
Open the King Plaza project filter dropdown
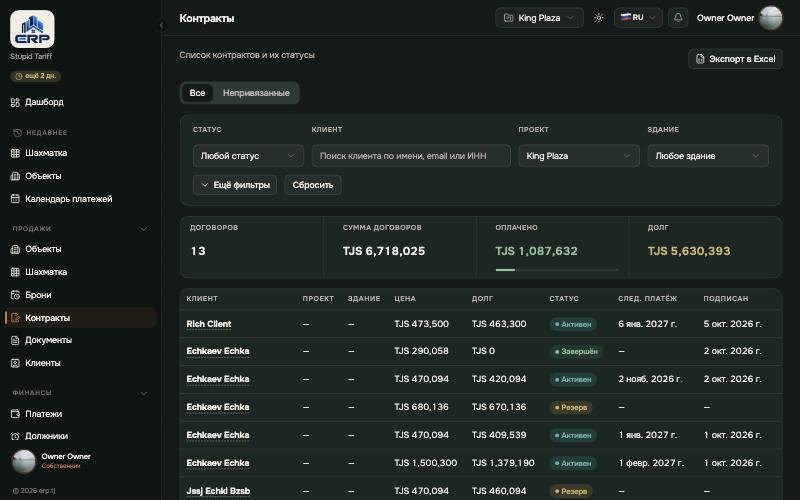[579, 156]
